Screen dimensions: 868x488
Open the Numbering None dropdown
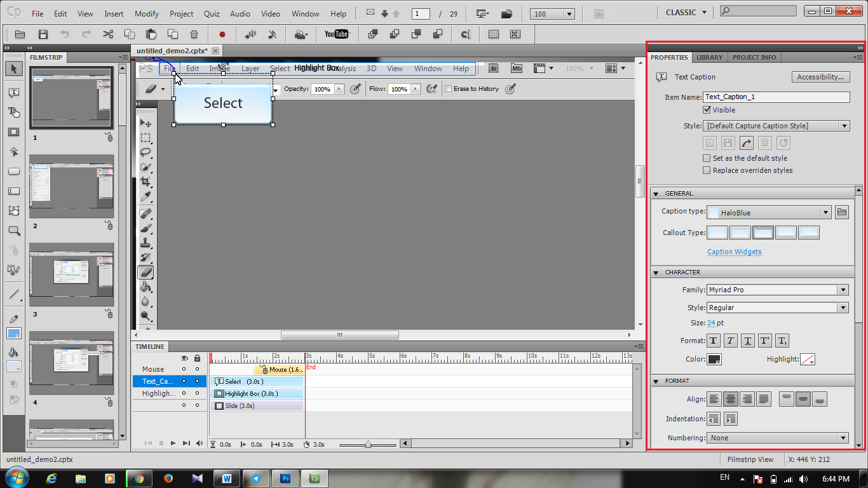[x=778, y=438]
